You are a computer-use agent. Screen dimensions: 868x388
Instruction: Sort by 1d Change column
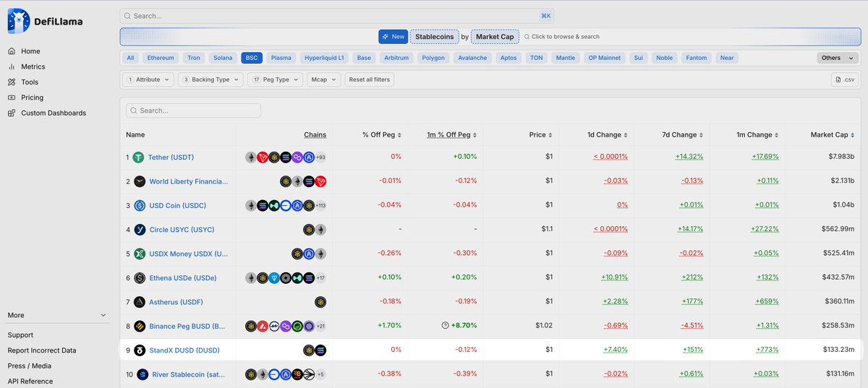coord(608,134)
